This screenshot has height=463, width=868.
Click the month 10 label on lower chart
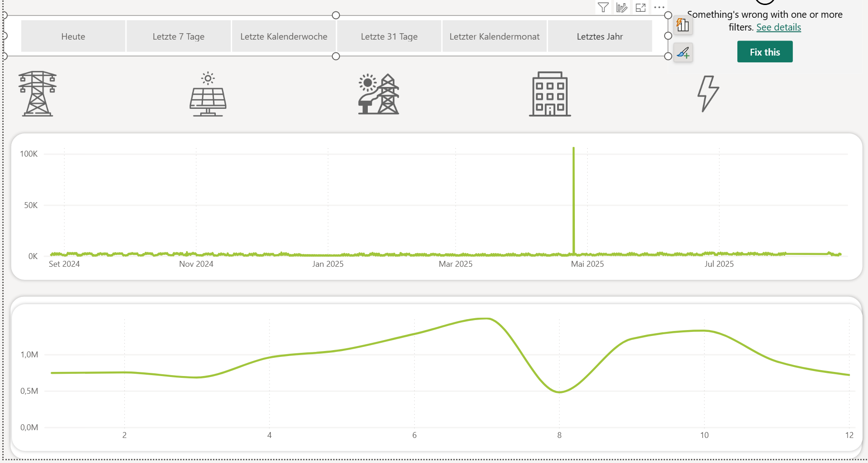[x=704, y=435]
